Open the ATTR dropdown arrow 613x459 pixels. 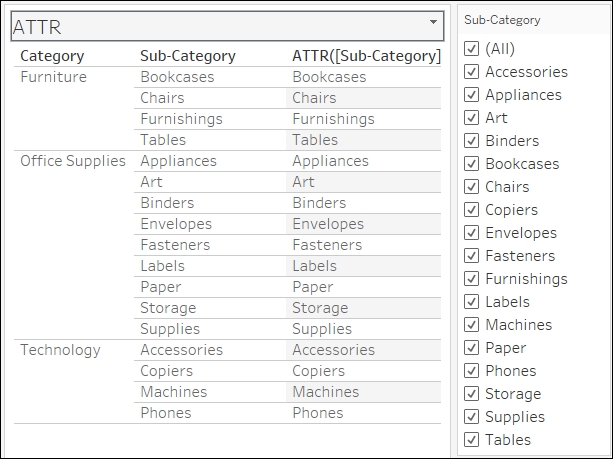pos(433,22)
